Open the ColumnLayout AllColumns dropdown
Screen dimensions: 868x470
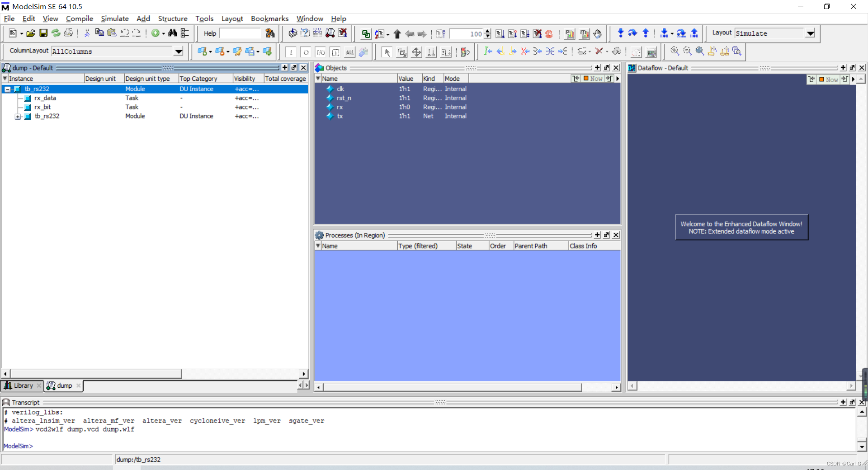179,52
